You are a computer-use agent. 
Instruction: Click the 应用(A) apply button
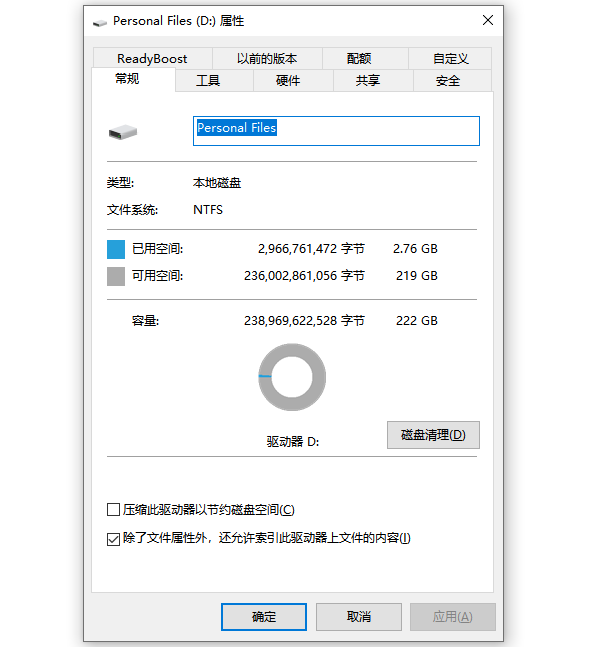tap(453, 617)
